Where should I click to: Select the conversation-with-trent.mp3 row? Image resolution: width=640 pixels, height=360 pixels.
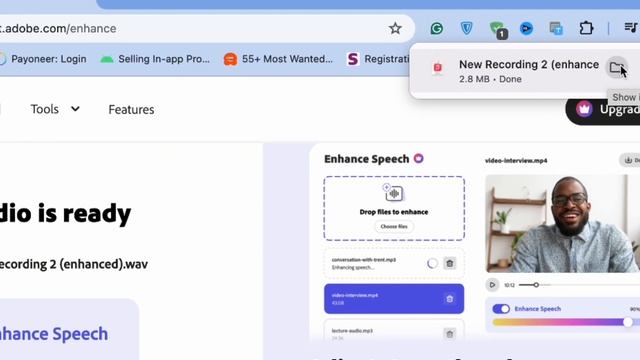pyautogui.click(x=394, y=263)
